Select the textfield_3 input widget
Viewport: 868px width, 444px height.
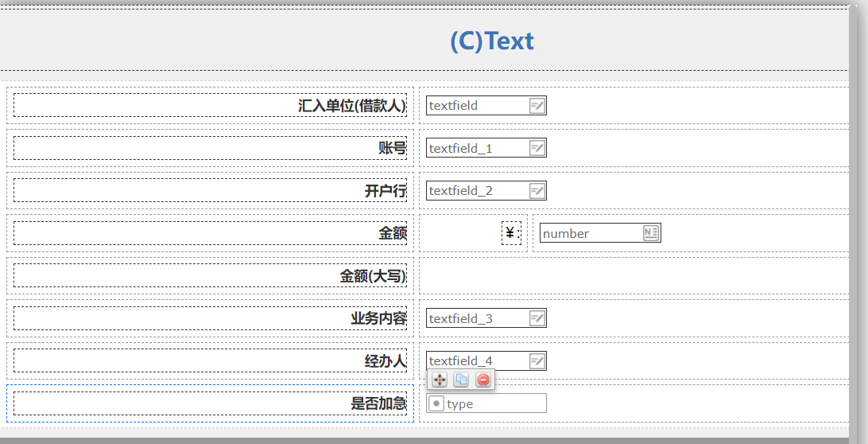coord(486,318)
